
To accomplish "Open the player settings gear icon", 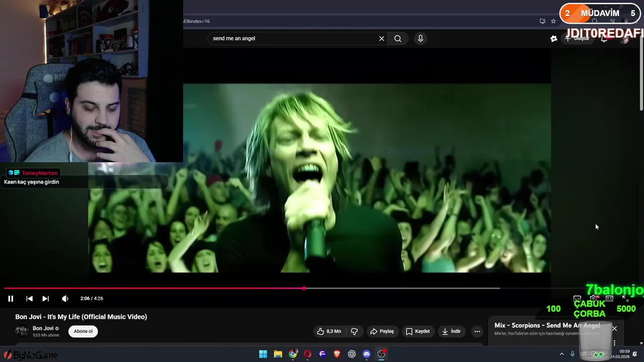I will click(x=594, y=299).
